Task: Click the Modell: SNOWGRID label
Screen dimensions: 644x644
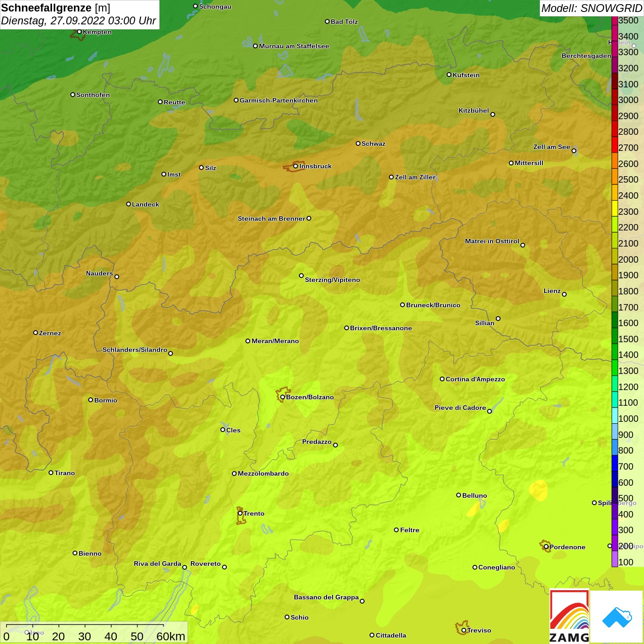Action: 592,8
